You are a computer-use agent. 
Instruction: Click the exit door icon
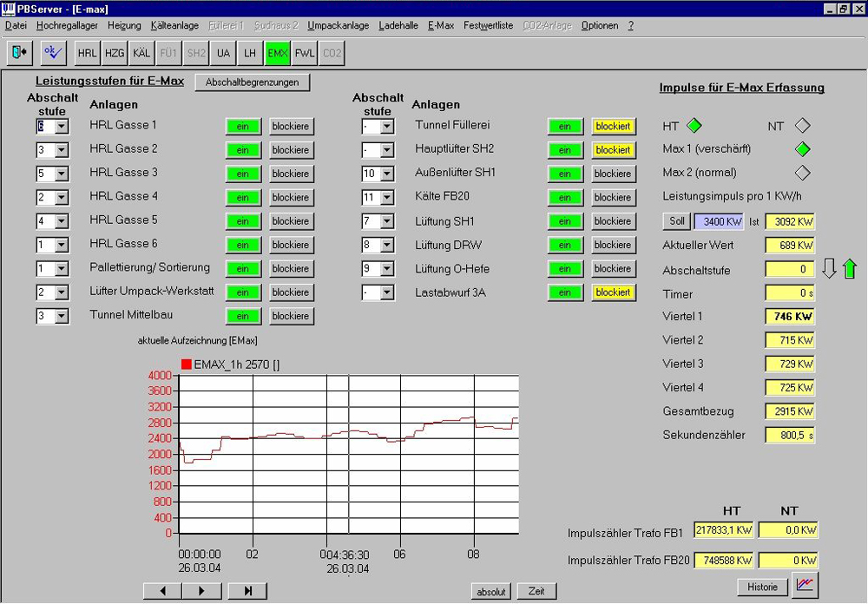pyautogui.click(x=18, y=52)
